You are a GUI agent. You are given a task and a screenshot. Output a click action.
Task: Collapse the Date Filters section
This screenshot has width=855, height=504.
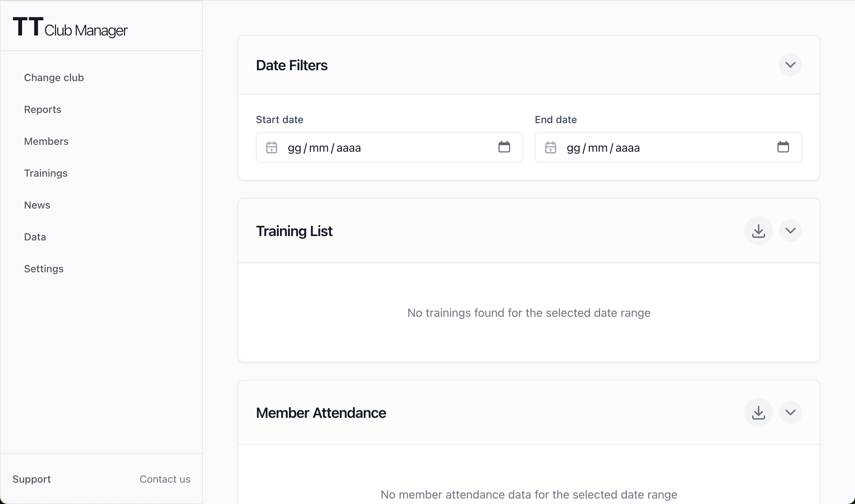click(790, 65)
